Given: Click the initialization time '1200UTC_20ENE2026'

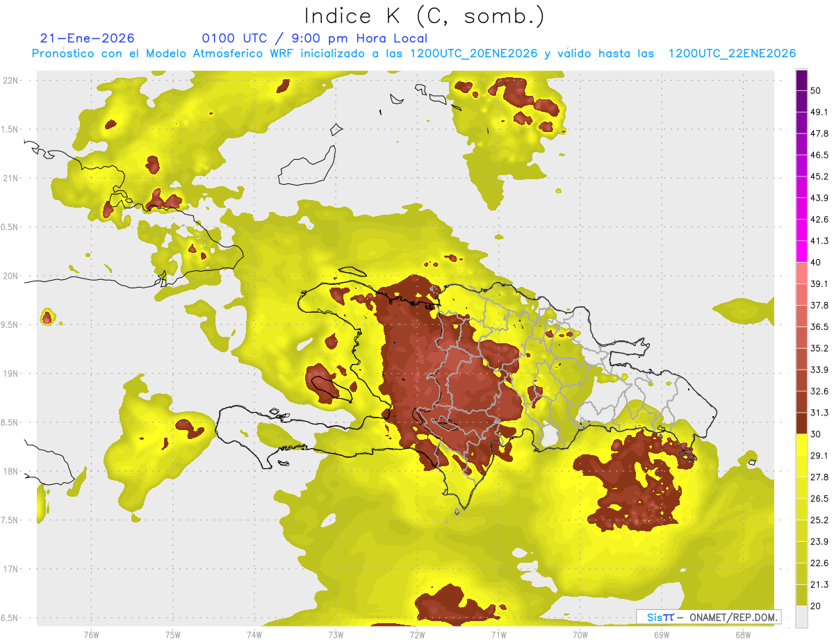Looking at the screenshot, I should pos(473,53).
